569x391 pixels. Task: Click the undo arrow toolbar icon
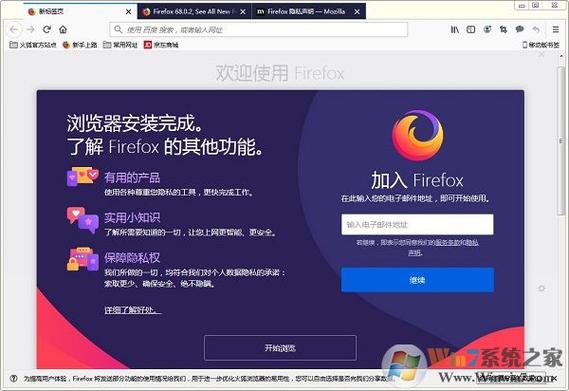(536, 29)
